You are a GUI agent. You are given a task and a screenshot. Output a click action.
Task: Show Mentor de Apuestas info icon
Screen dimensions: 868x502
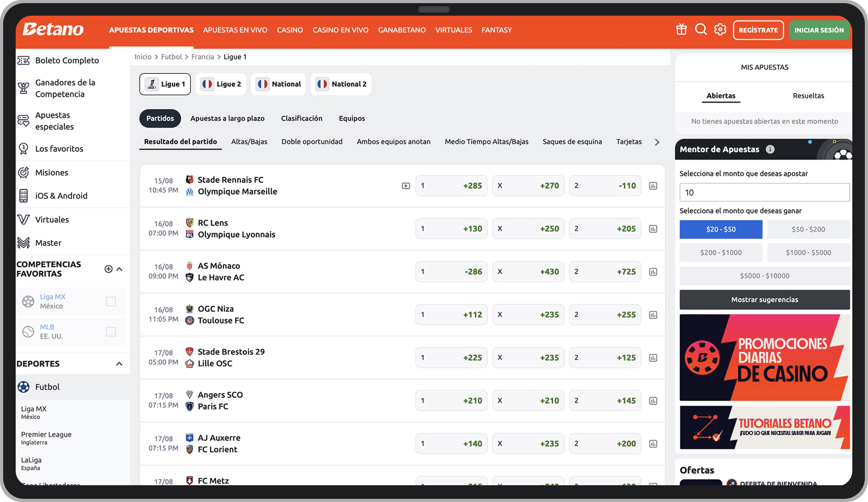770,150
